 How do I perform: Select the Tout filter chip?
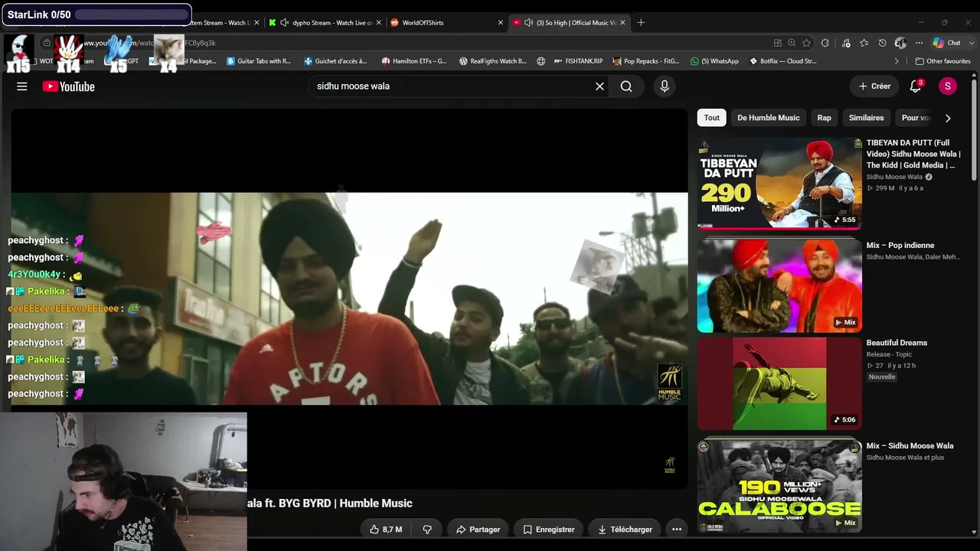[712, 118]
